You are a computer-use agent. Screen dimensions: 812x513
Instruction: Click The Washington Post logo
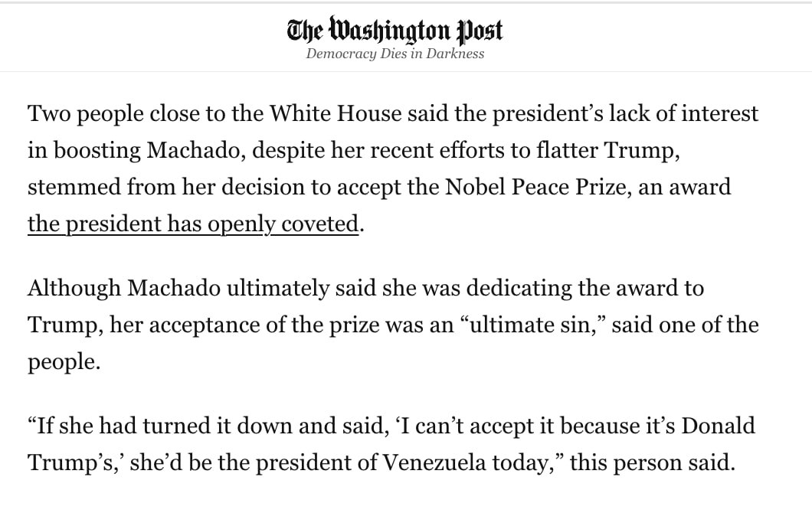tap(395, 30)
